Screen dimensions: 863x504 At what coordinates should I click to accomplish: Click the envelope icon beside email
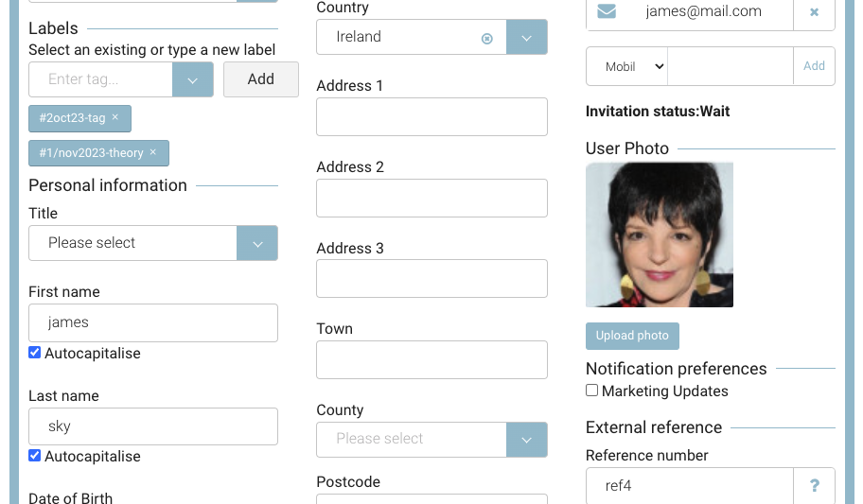tap(607, 11)
